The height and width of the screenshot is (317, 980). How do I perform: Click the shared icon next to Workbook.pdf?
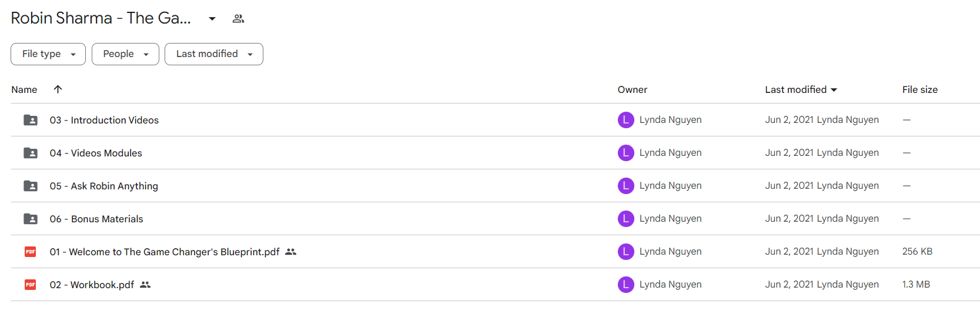click(x=145, y=285)
